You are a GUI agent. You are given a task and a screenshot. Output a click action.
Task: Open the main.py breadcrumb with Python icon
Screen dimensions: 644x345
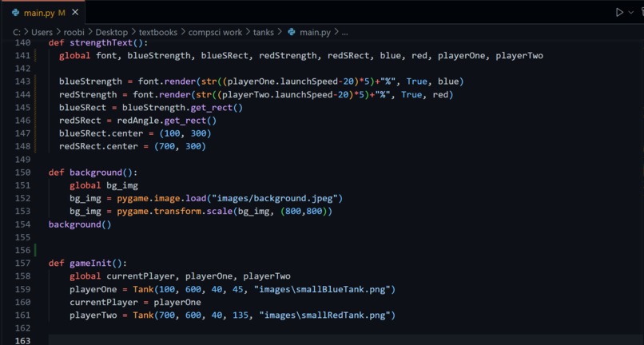[309, 33]
